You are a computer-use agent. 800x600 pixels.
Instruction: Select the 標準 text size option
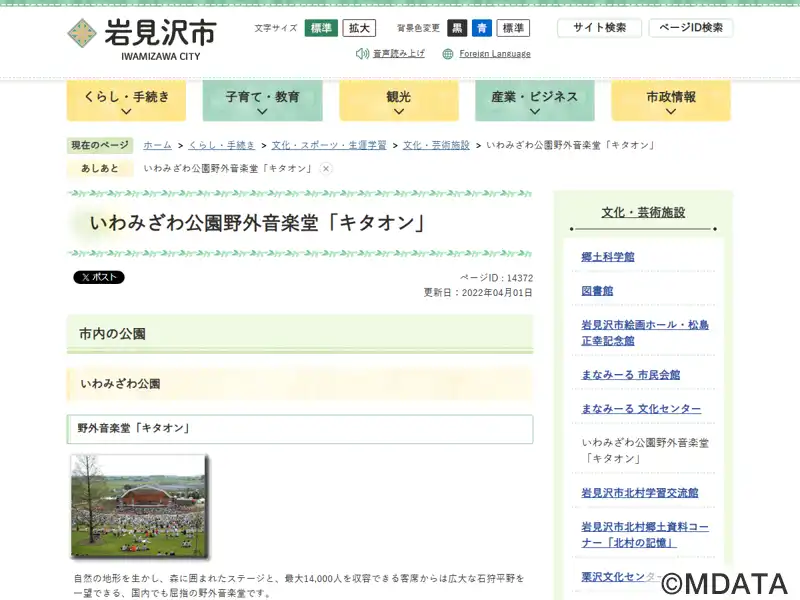coord(321,28)
